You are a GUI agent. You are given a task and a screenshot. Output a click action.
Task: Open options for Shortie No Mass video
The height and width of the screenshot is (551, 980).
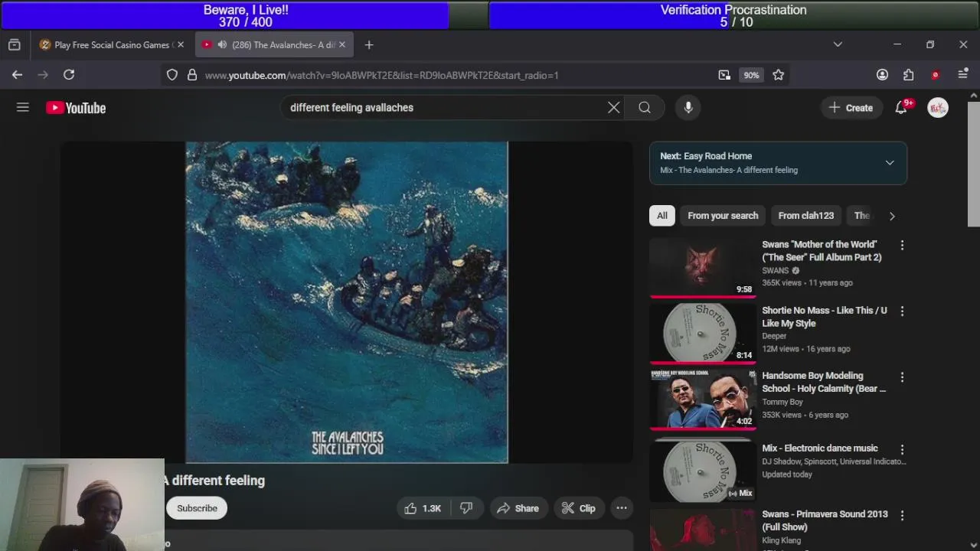pyautogui.click(x=902, y=311)
